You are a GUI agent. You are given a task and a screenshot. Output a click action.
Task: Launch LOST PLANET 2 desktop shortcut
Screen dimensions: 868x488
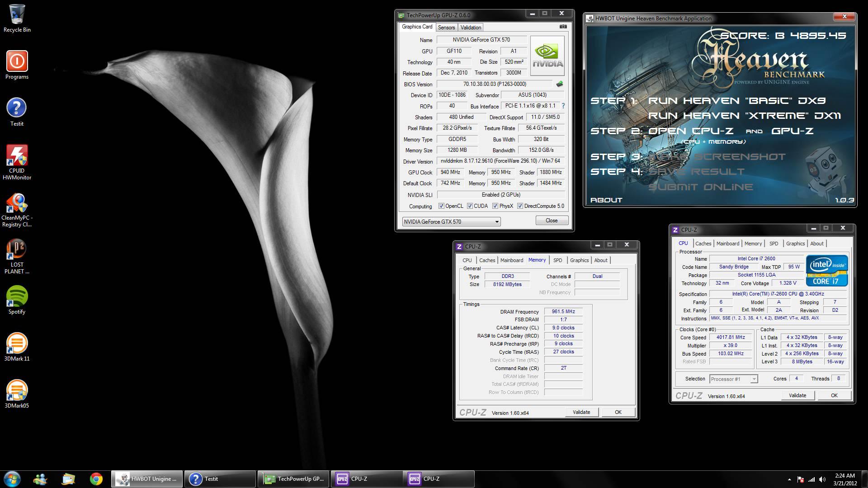pyautogui.click(x=17, y=257)
